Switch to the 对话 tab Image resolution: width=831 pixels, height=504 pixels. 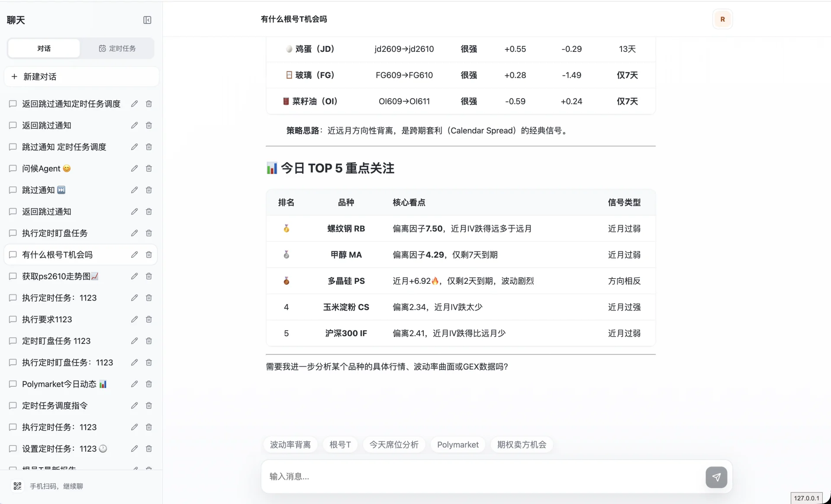[44, 48]
